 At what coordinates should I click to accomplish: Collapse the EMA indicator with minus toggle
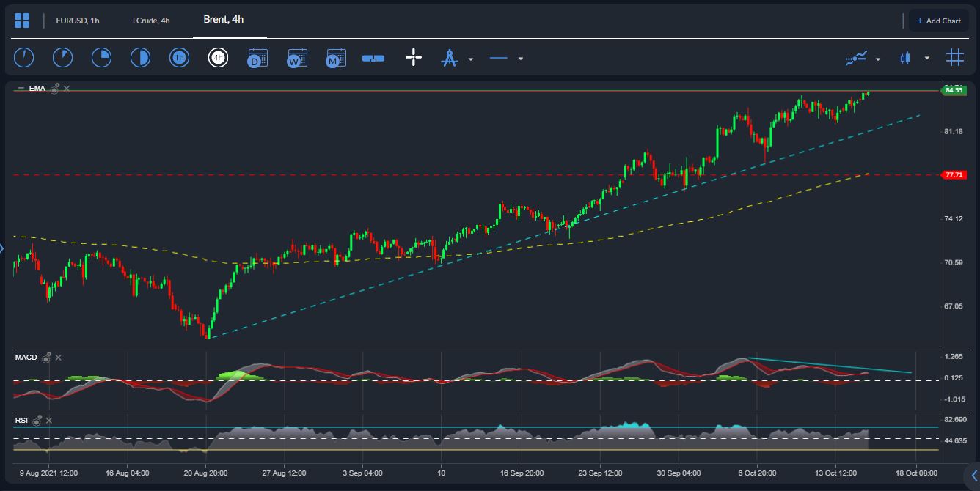tap(21, 89)
